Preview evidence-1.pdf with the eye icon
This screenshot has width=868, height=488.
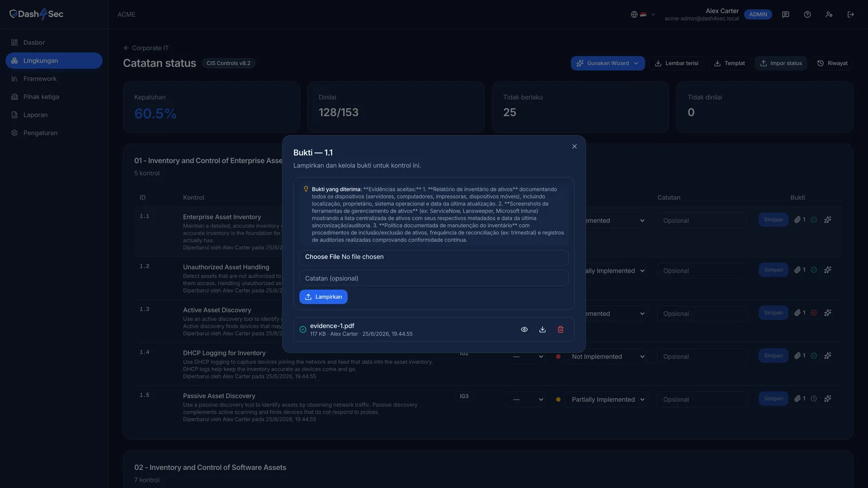pos(524,330)
